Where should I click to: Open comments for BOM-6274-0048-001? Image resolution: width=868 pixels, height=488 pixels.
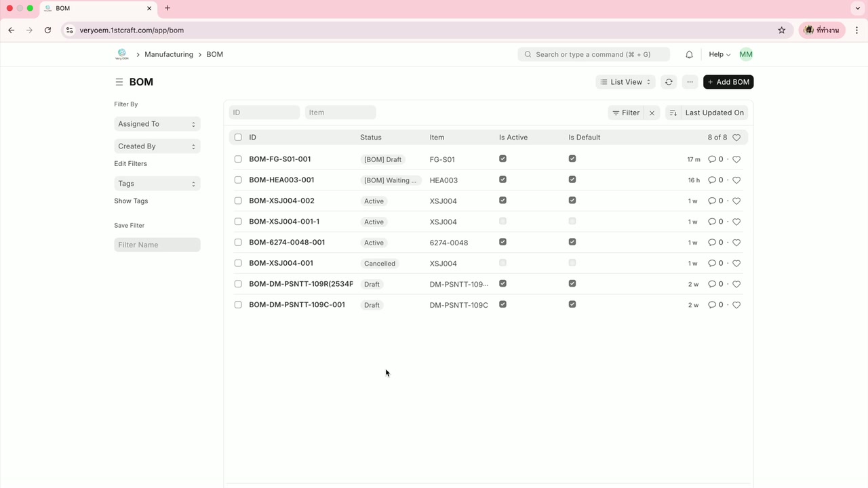(715, 243)
